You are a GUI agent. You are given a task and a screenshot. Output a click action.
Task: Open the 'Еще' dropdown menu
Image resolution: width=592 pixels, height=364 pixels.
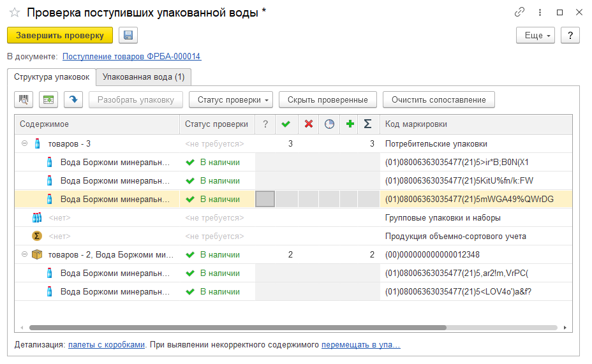pos(535,36)
